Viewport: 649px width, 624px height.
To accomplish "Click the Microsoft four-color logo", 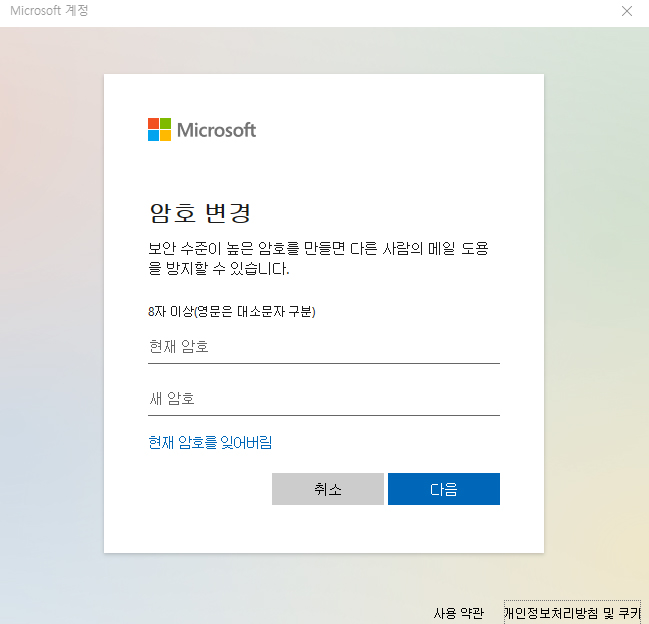I will (159, 130).
